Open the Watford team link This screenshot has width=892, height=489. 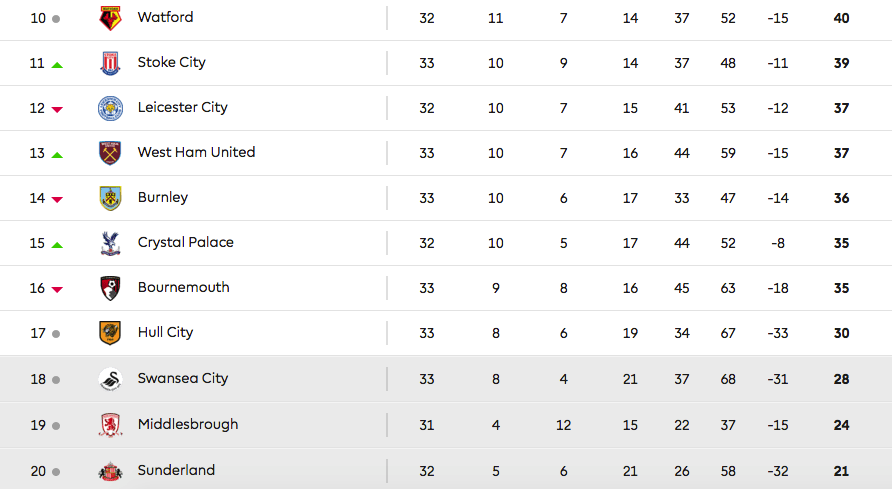click(165, 18)
